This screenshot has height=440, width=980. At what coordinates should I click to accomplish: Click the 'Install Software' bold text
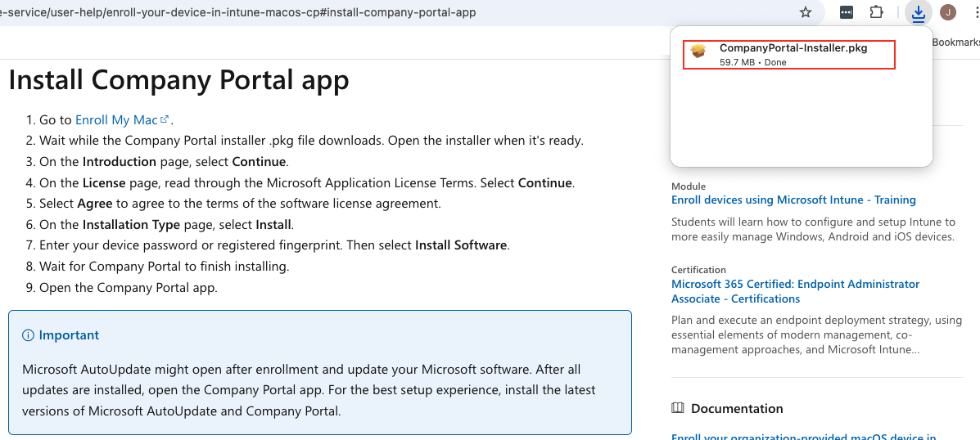point(461,245)
